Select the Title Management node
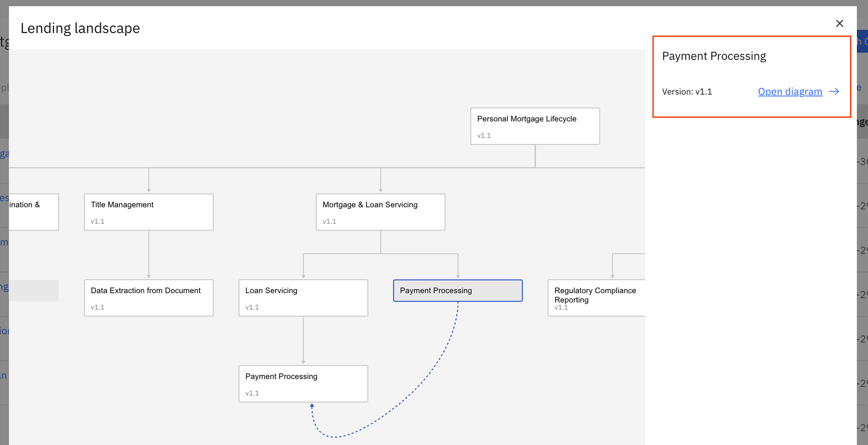 click(x=148, y=212)
